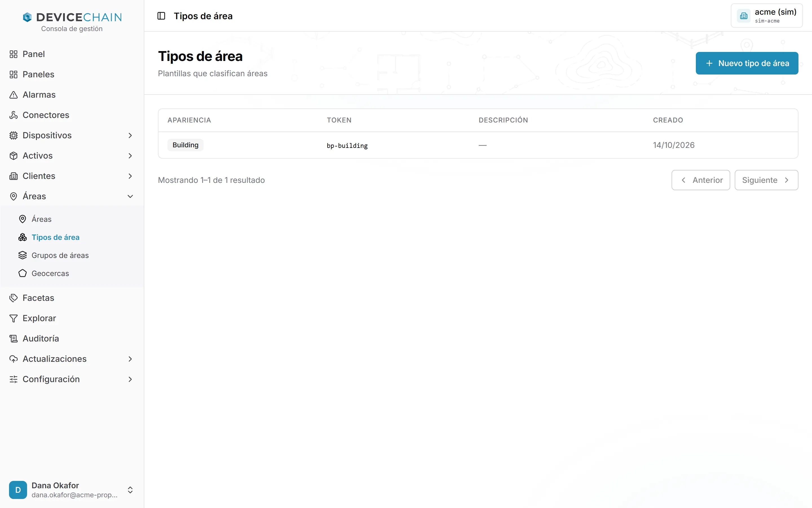Click the Grupos de áreas layers icon

(23, 255)
